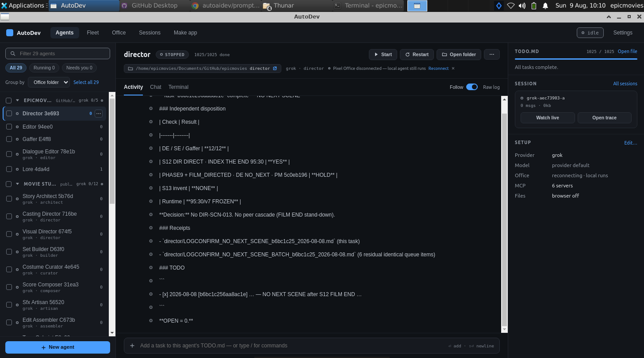Click the TODO.MD progress bar
The height and width of the screenshot is (358, 644).
click(x=576, y=59)
